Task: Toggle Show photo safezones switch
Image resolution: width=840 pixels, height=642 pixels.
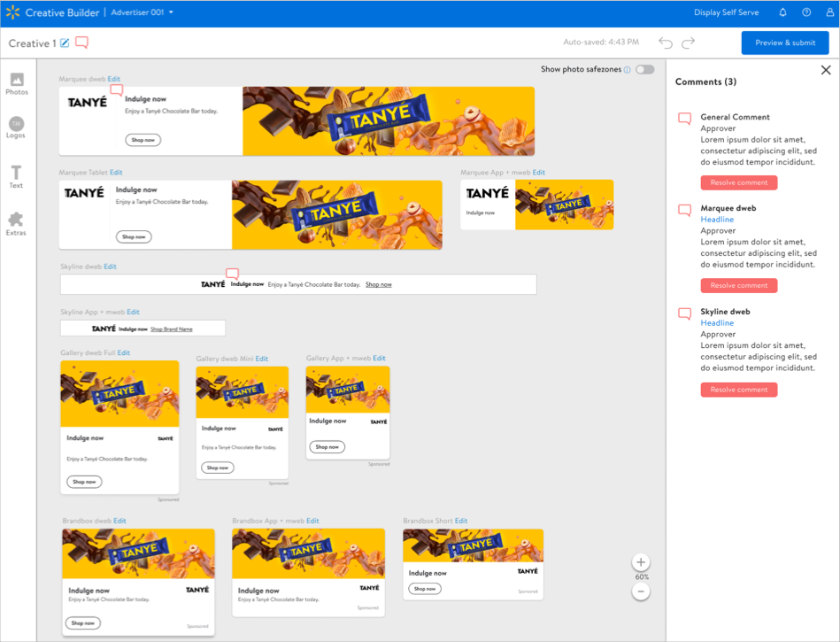Action: click(645, 70)
